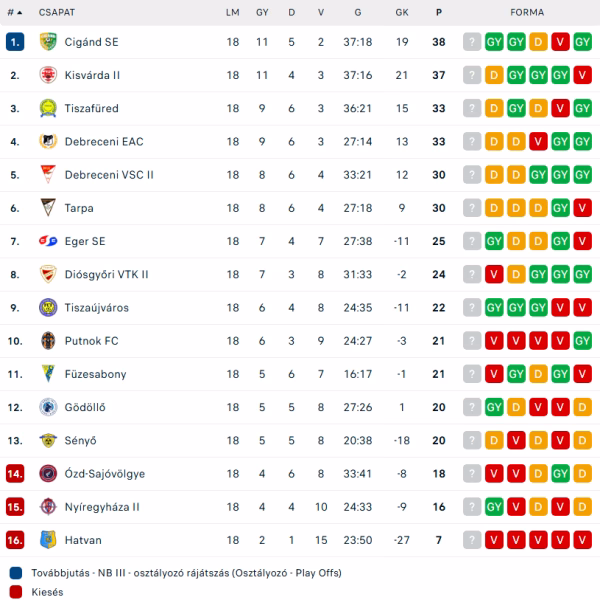Open the Tarpa team page link
This screenshot has height=600, width=600.
click(79, 208)
